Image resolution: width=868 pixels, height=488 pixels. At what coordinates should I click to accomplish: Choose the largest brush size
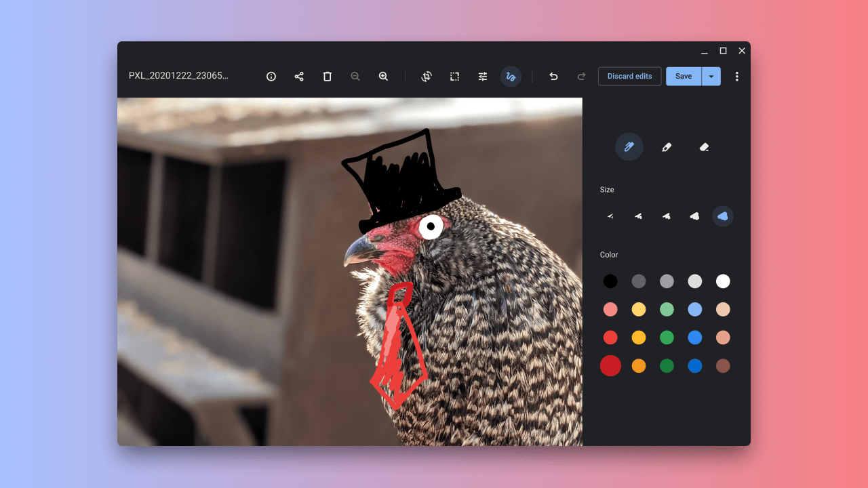(723, 216)
